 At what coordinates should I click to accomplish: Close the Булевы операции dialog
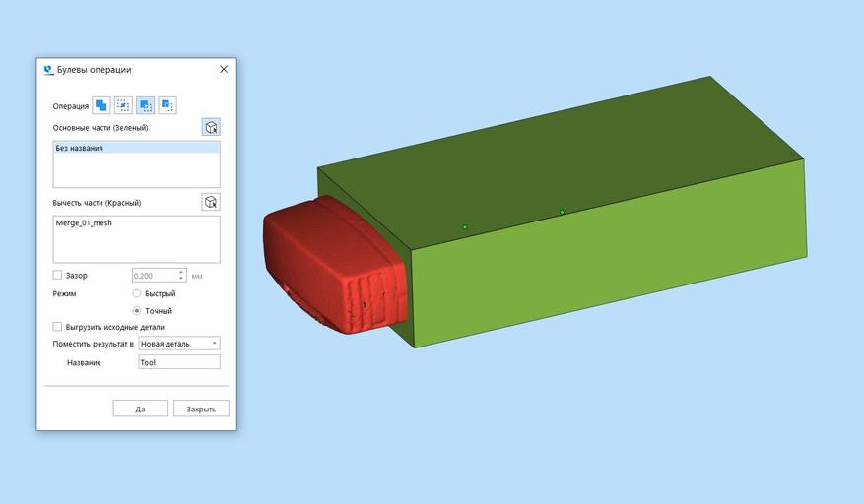pyautogui.click(x=224, y=69)
